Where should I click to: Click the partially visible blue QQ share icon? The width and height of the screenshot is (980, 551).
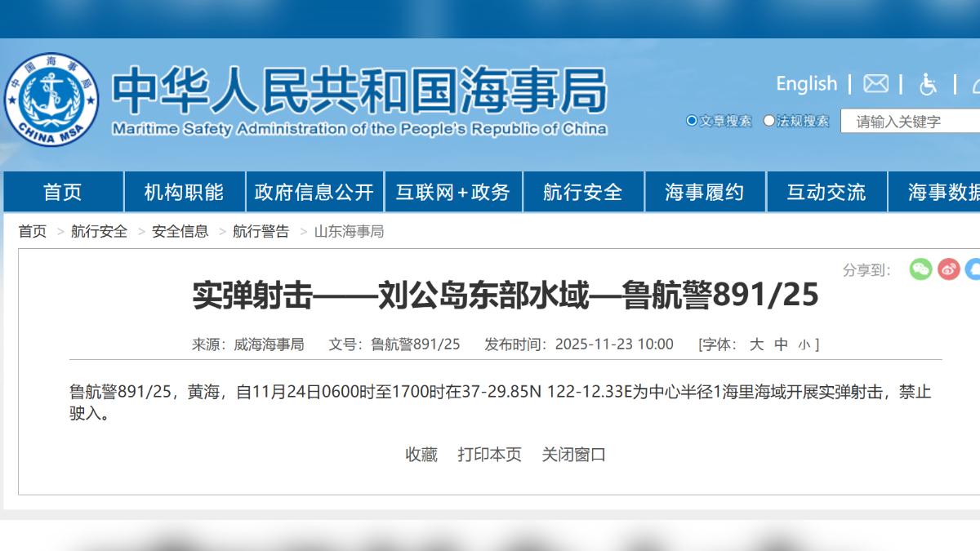(x=973, y=269)
